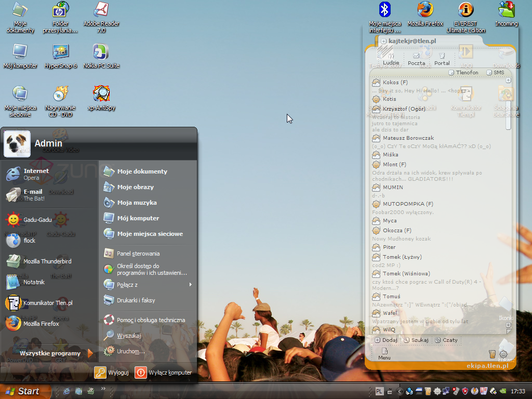Click Dodaj in Tlen window
532x399 pixels.
click(x=386, y=340)
